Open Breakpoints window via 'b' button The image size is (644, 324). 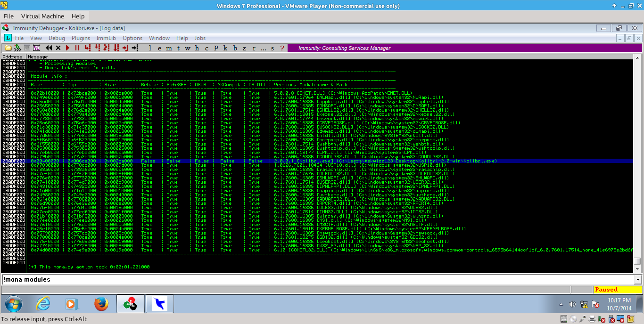coord(235,48)
